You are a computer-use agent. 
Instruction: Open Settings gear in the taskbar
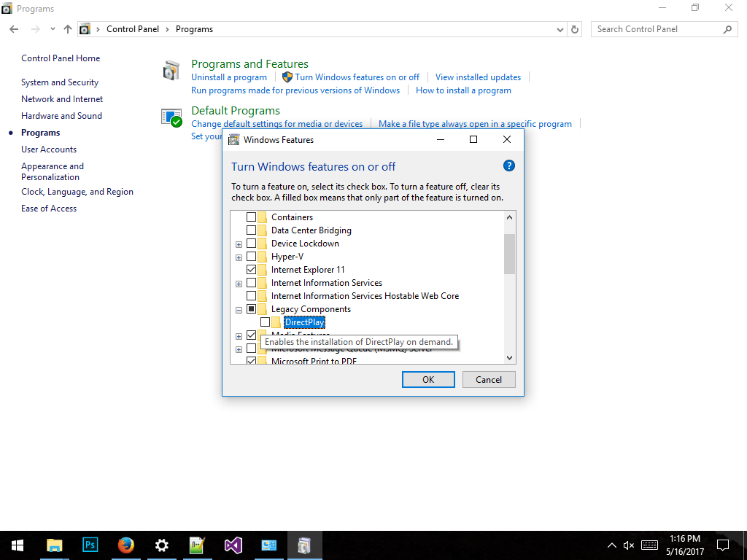click(x=162, y=545)
